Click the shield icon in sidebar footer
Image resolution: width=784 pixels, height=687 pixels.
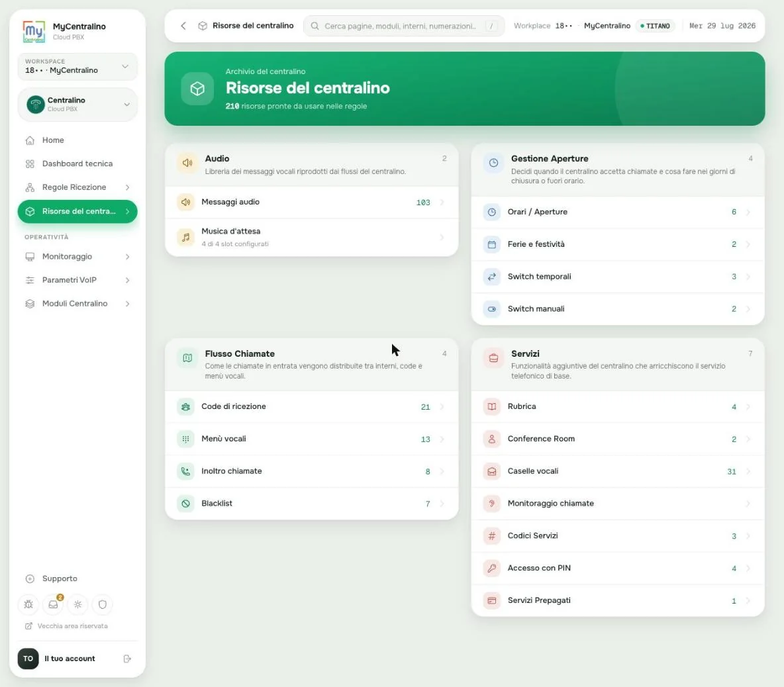coord(103,604)
